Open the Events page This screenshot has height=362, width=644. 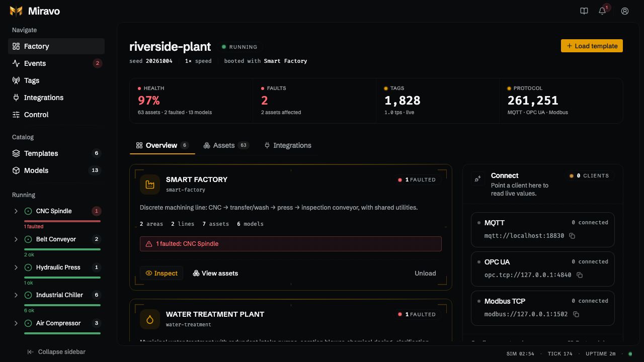point(56,63)
